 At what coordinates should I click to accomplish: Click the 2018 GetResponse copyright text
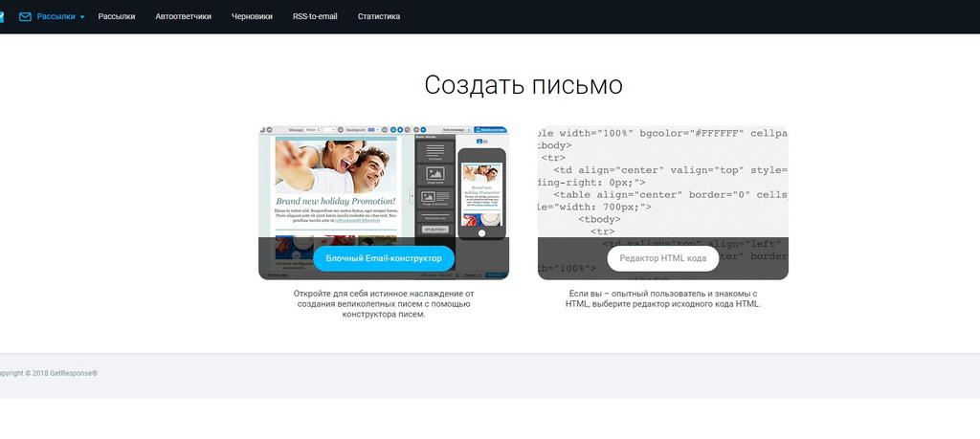[x=48, y=373]
